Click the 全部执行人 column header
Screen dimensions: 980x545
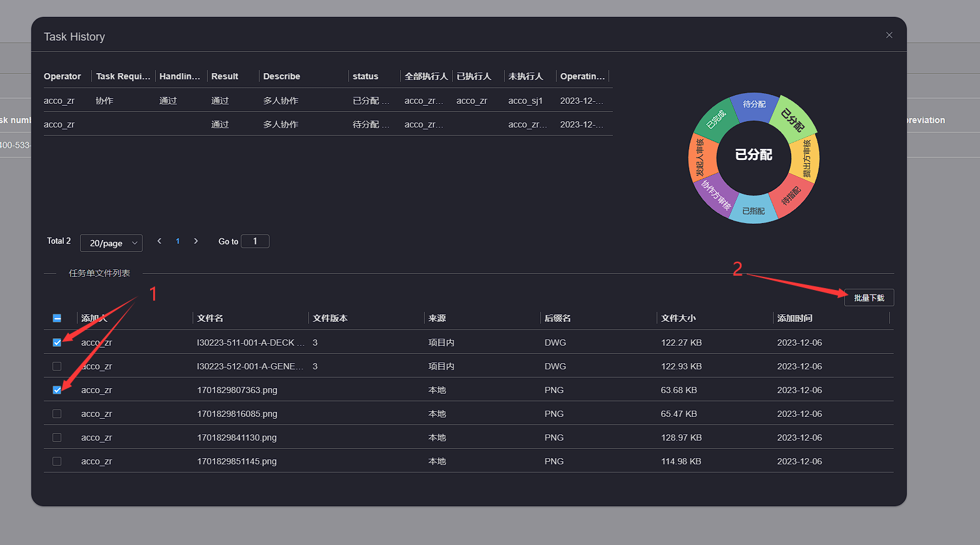[427, 76]
